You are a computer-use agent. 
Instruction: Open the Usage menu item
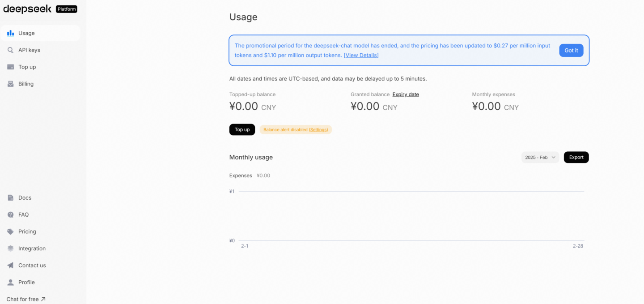click(40, 33)
